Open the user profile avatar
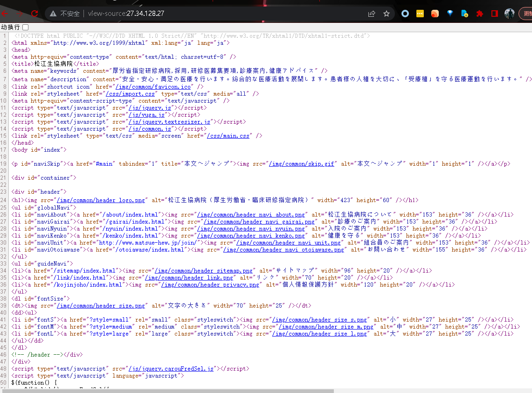 click(x=509, y=14)
